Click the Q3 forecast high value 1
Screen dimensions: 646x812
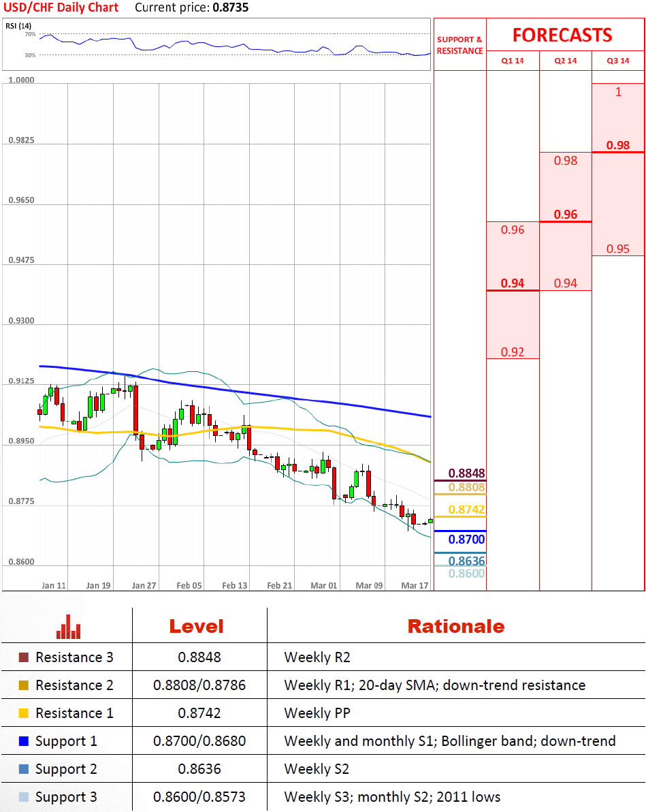[x=618, y=92]
